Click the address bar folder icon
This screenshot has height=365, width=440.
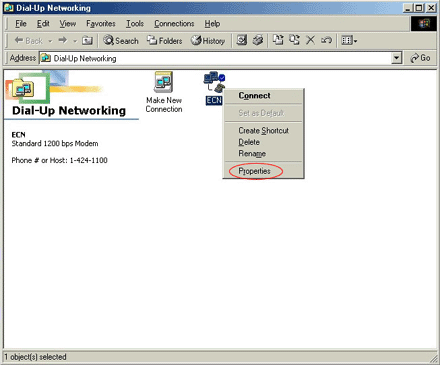point(46,58)
